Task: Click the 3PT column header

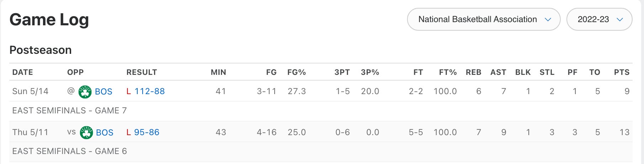Action: coord(342,72)
